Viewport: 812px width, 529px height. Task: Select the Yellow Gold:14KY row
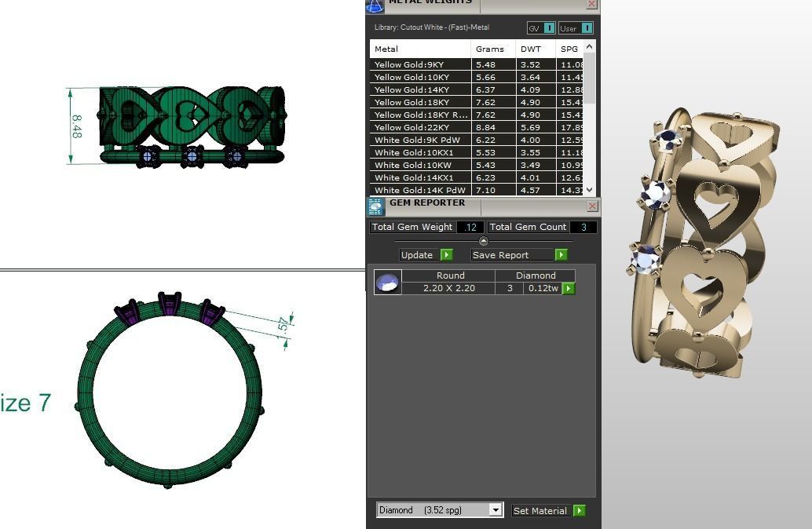click(477, 89)
